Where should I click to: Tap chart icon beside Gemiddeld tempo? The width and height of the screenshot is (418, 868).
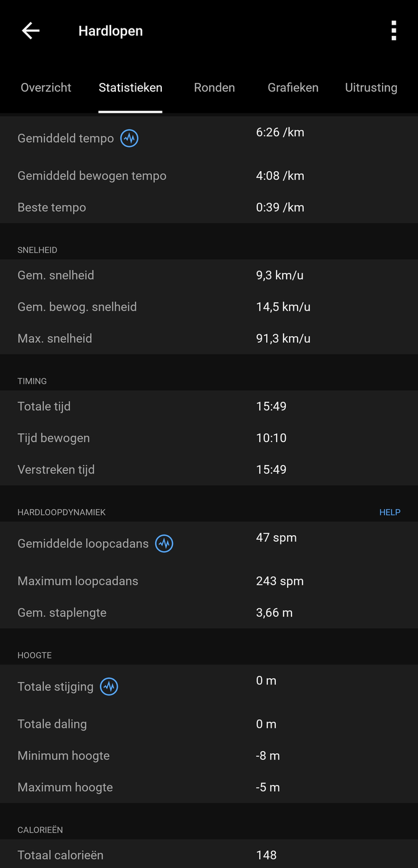(x=129, y=138)
